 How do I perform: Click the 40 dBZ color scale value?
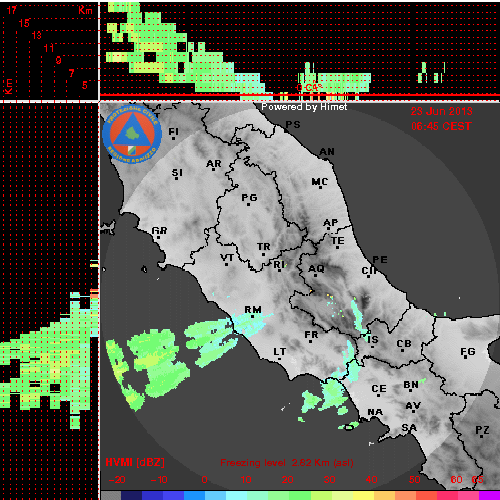[x=371, y=480]
